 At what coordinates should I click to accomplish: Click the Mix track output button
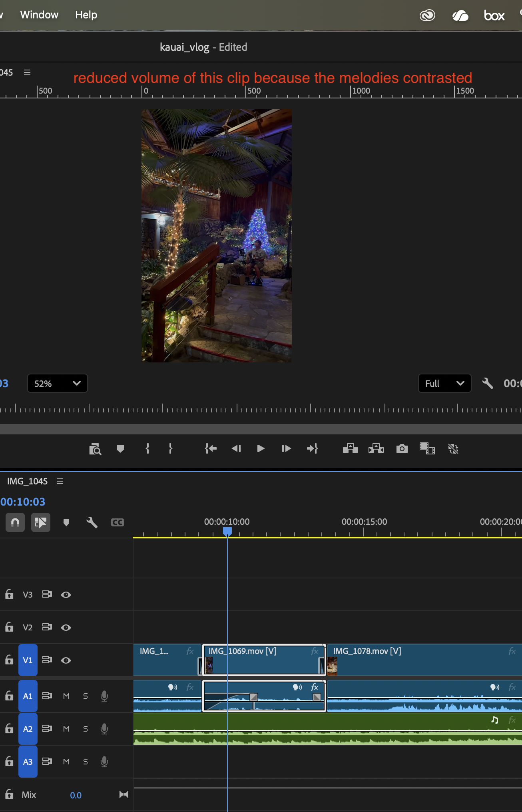[124, 794]
